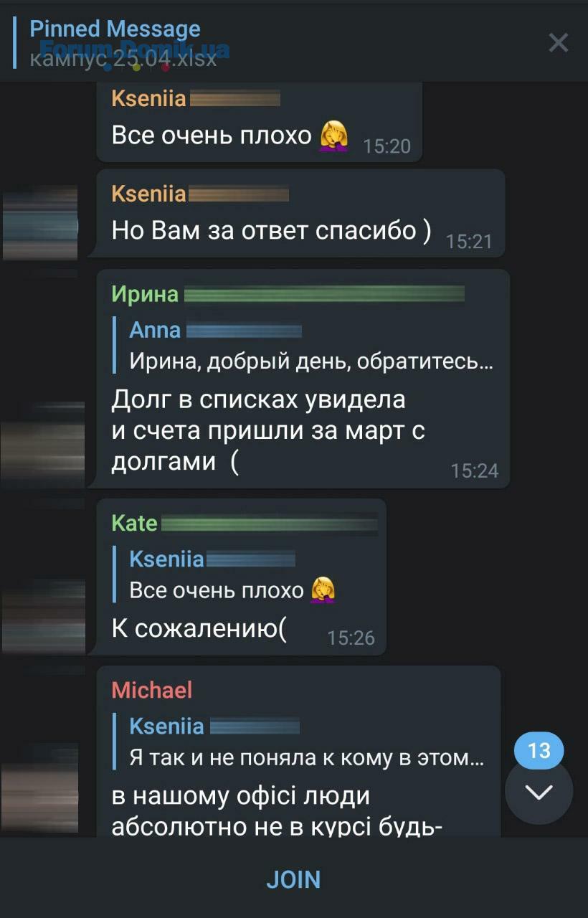
Task: Open avatar beside 'Но Вам за ответ спасибо'
Action: point(40,222)
